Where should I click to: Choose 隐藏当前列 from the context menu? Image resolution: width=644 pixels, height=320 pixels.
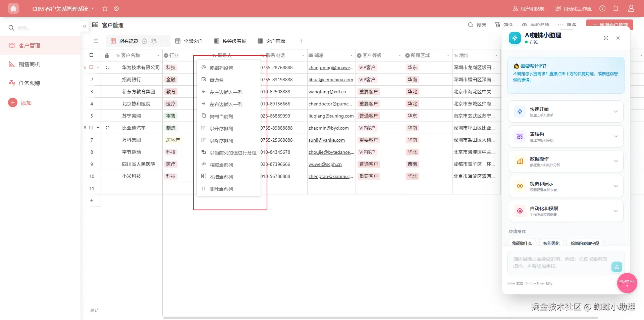tap(229, 165)
